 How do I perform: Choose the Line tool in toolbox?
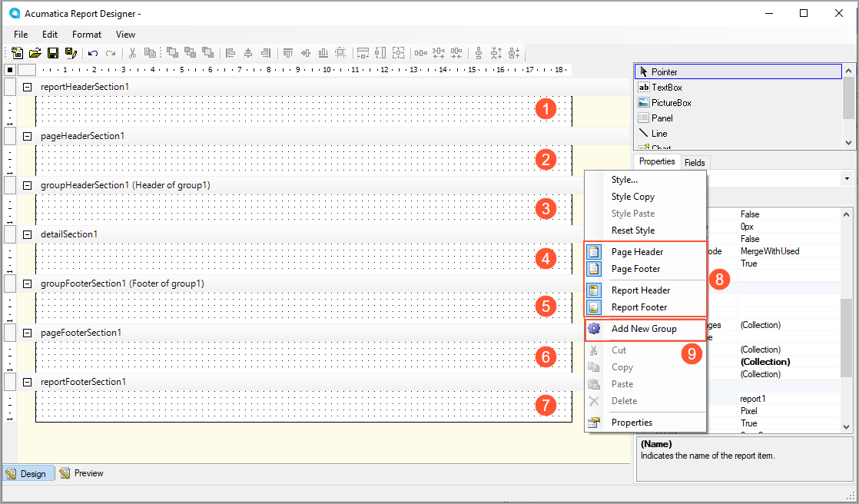click(x=658, y=134)
